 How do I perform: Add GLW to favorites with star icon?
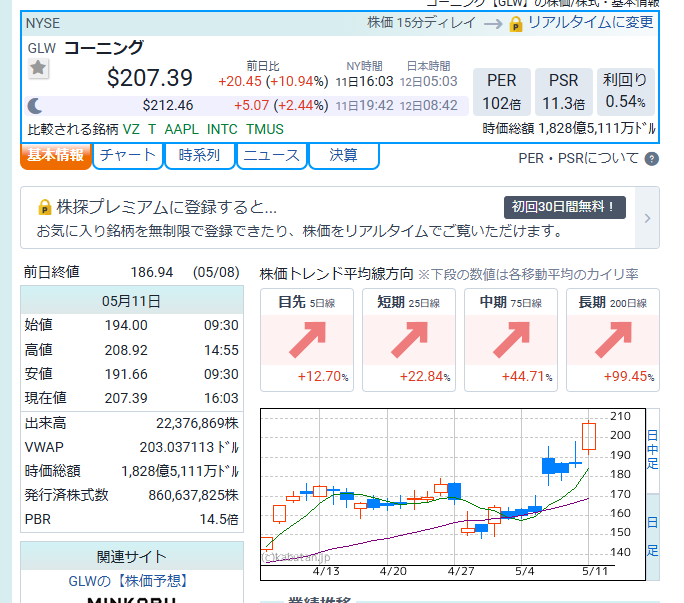coord(38,69)
